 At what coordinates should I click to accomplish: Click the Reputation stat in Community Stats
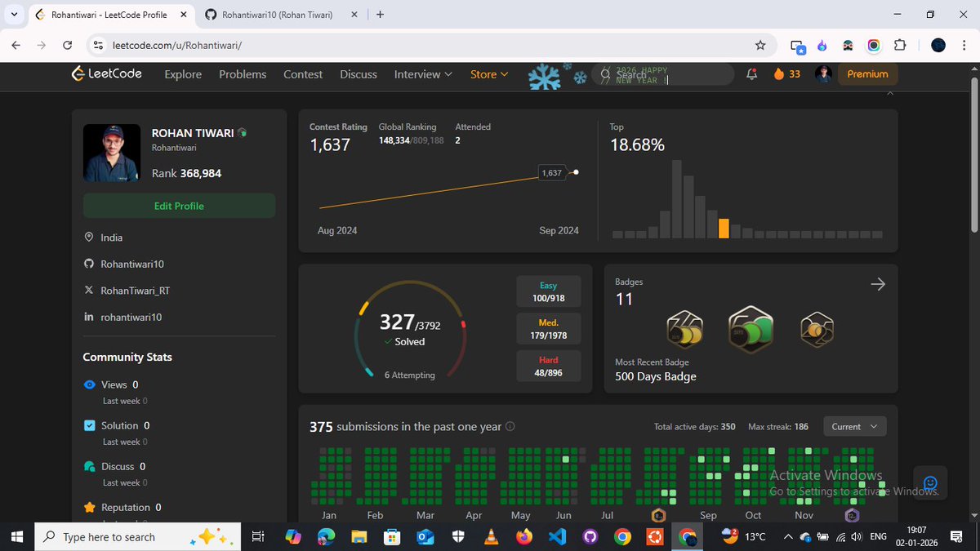[122, 507]
